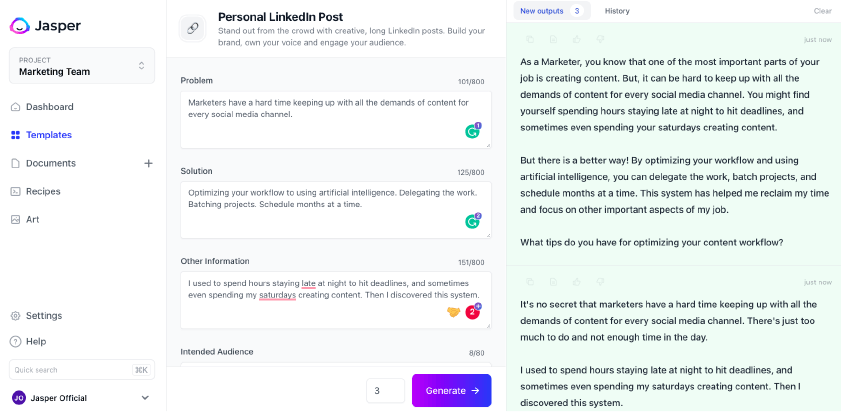Select the New outputs tab
Image resolution: width=841 pixels, height=412 pixels.
click(552, 11)
